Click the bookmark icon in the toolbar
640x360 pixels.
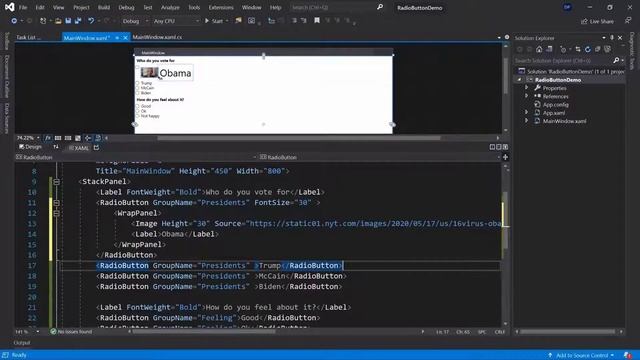(317, 20)
